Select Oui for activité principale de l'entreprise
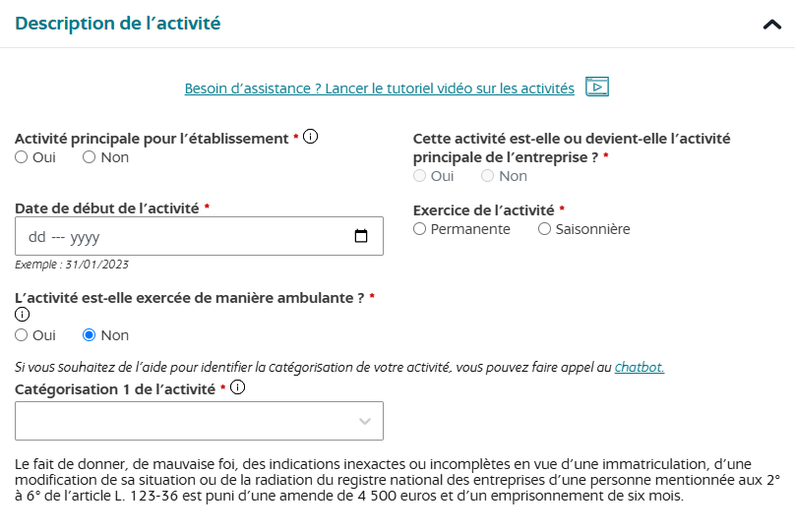The height and width of the screenshot is (532, 795). 420,176
